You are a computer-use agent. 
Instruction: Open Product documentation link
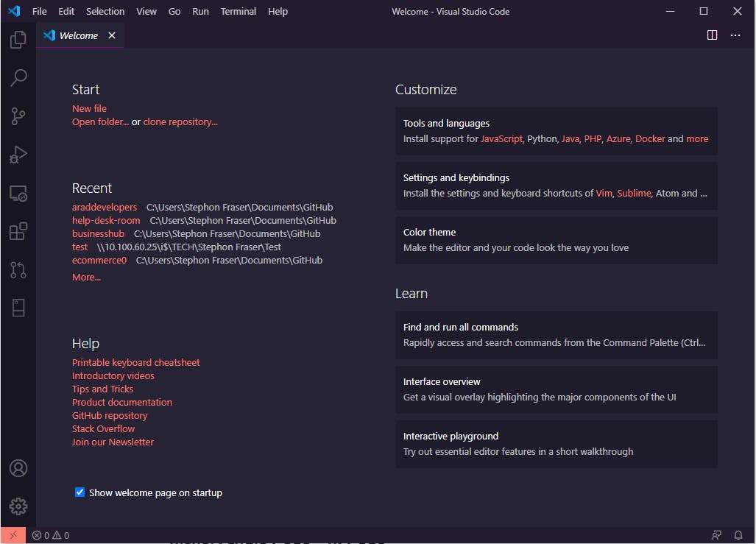pos(122,402)
